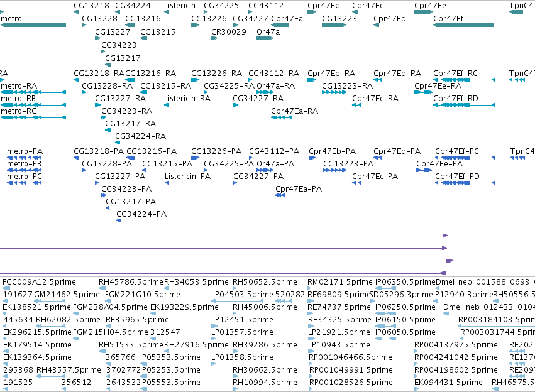Click the CG34225 gene label

[x=221, y=6]
